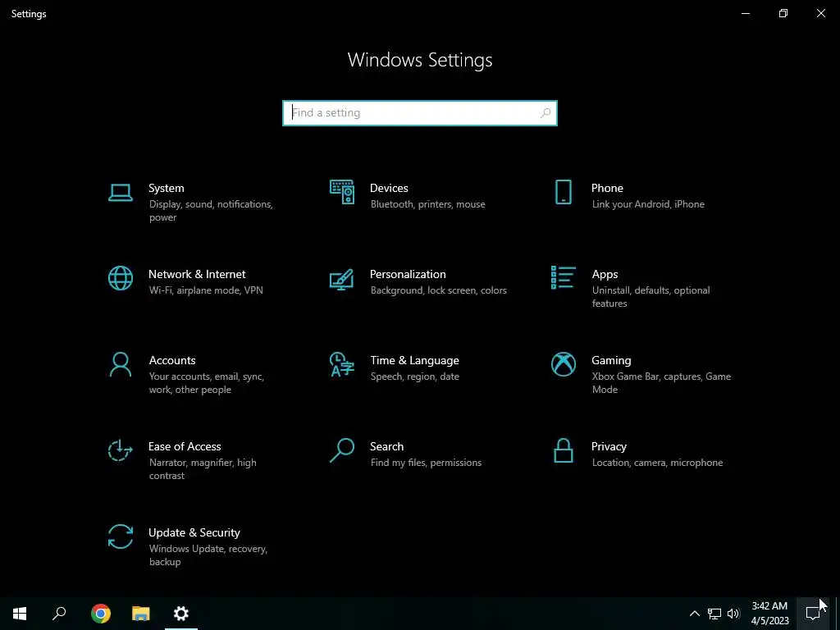The image size is (840, 630).
Task: Open the System settings title
Action: pyautogui.click(x=166, y=188)
